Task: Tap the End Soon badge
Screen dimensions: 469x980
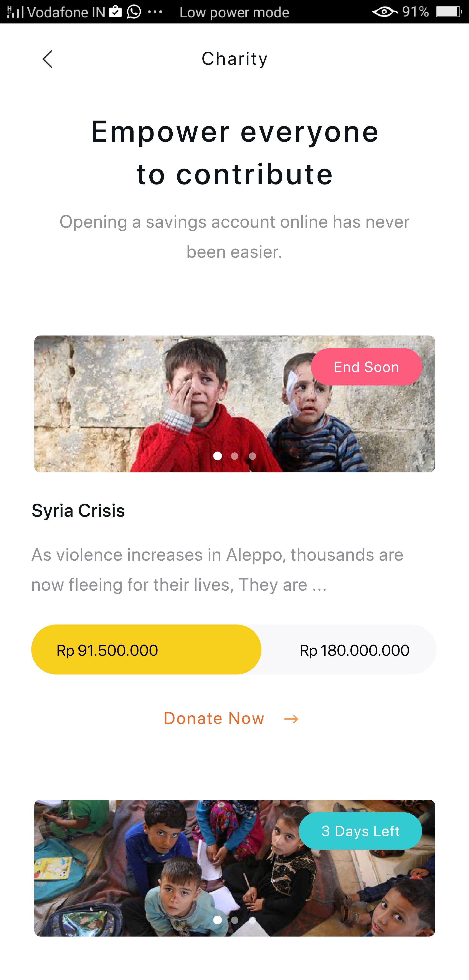Action: pyautogui.click(x=366, y=367)
